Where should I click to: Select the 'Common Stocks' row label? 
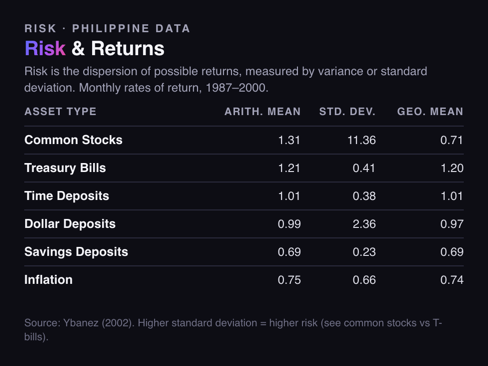click(73, 140)
